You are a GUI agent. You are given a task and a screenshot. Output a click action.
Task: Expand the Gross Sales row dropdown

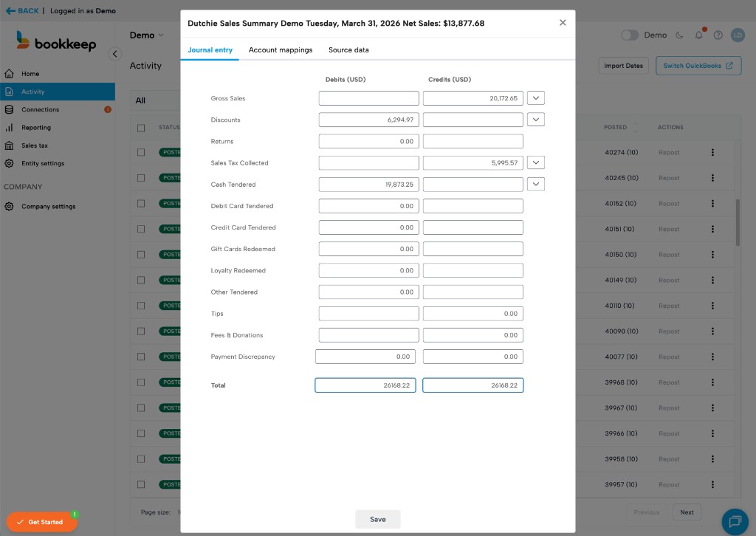[536, 98]
